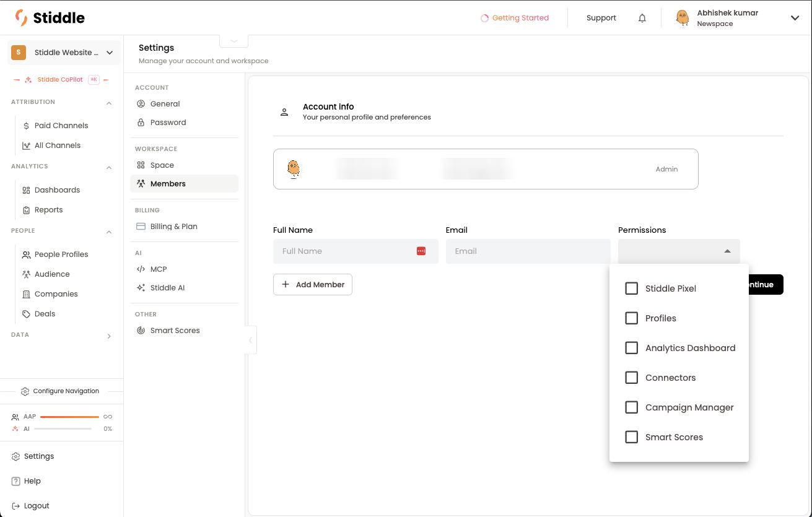Select the Campaign Manager permission checkbox
The width and height of the screenshot is (812, 517).
tap(631, 407)
